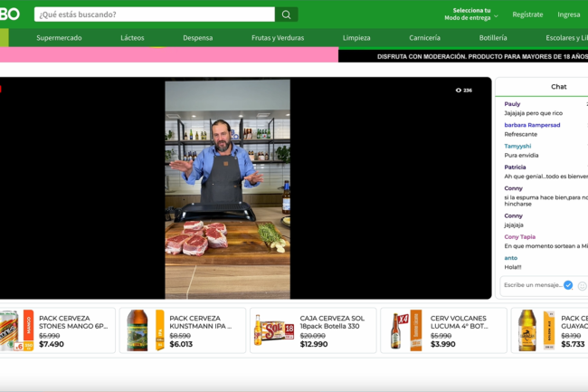This screenshot has width=588, height=392.
Task: Click the Kunstmann IPA bottle image
Action: click(x=138, y=330)
